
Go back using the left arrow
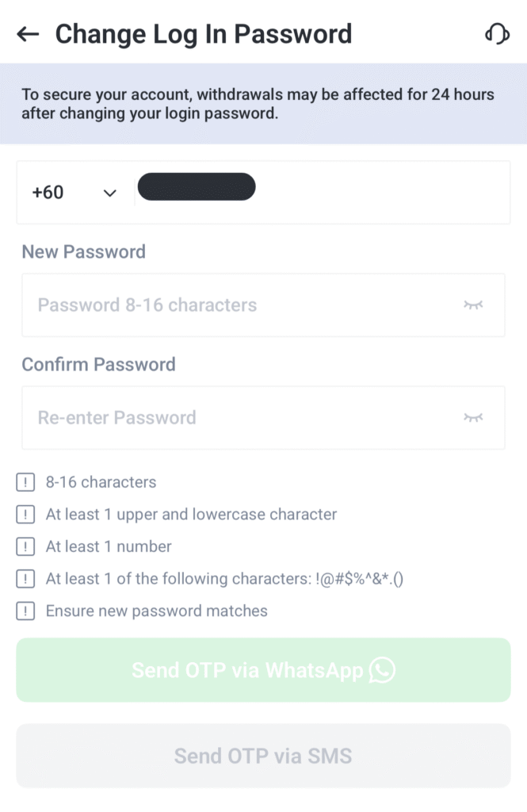point(28,34)
